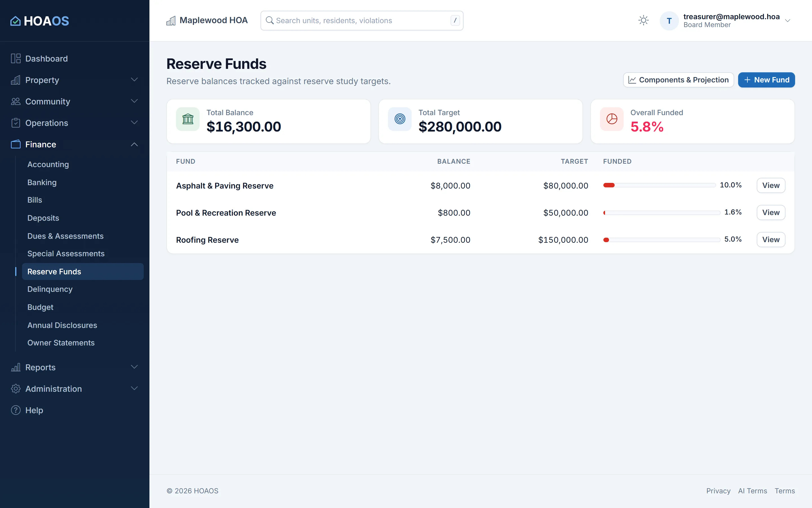812x508 pixels.
Task: Expand the Administration menu chevron
Action: coord(134,388)
